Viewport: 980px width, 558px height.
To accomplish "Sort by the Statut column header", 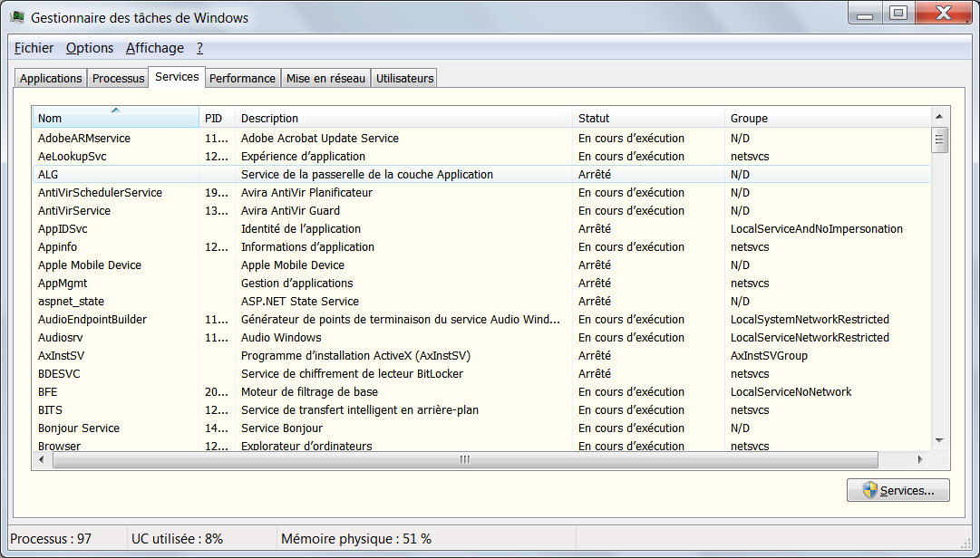I will pyautogui.click(x=648, y=118).
